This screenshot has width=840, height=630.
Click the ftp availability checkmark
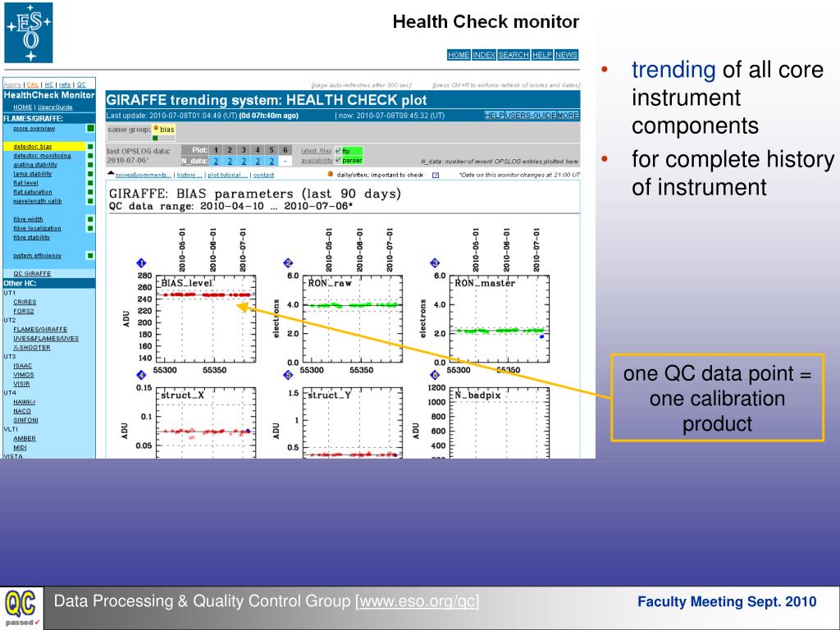(338, 151)
